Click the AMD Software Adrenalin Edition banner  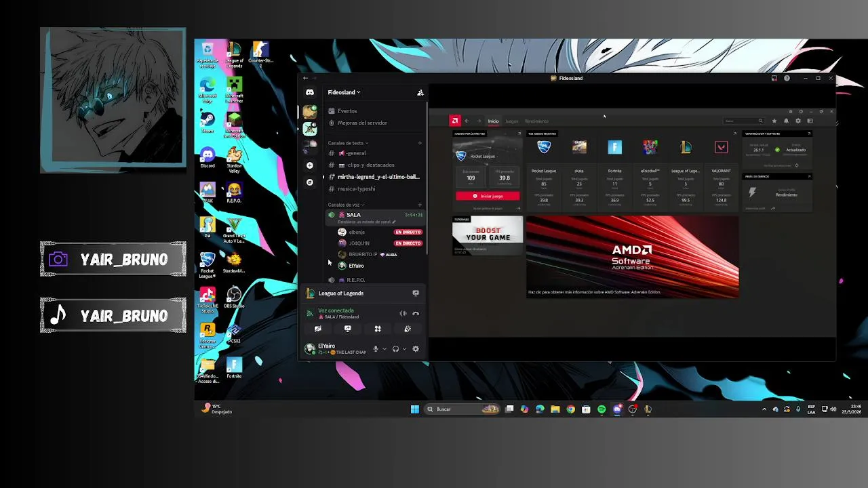tap(632, 257)
